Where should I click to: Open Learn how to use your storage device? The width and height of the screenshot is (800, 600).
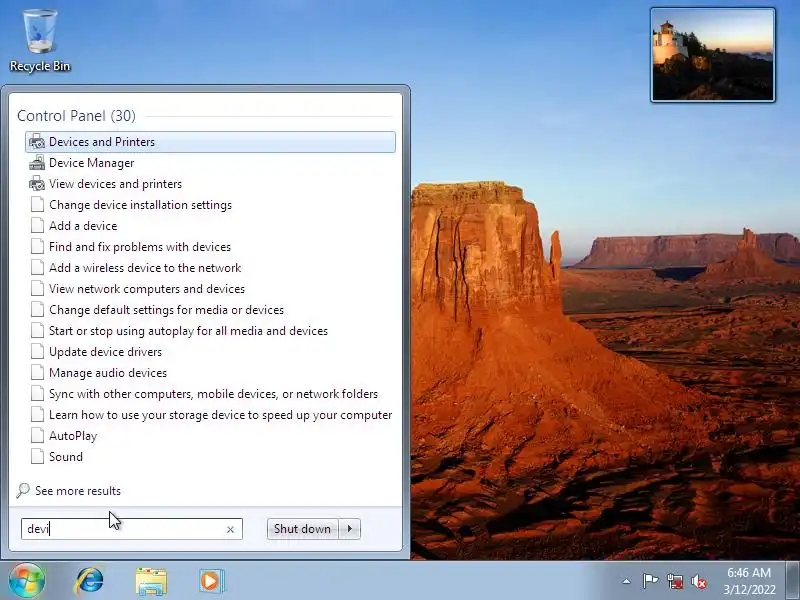click(210, 415)
